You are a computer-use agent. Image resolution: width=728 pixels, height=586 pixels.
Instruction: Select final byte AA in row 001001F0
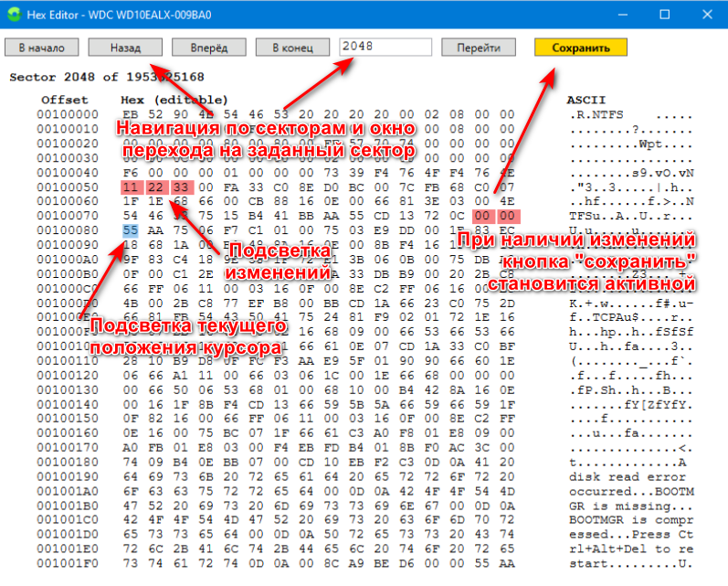tap(508, 564)
